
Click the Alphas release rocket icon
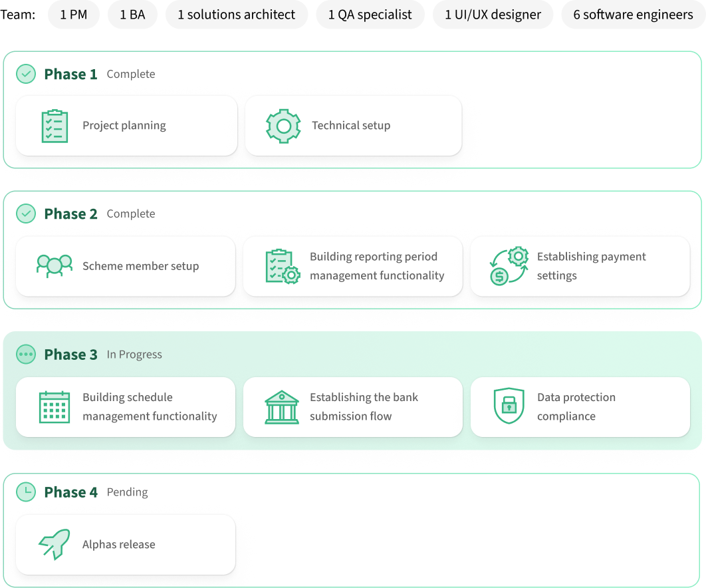[x=55, y=544]
